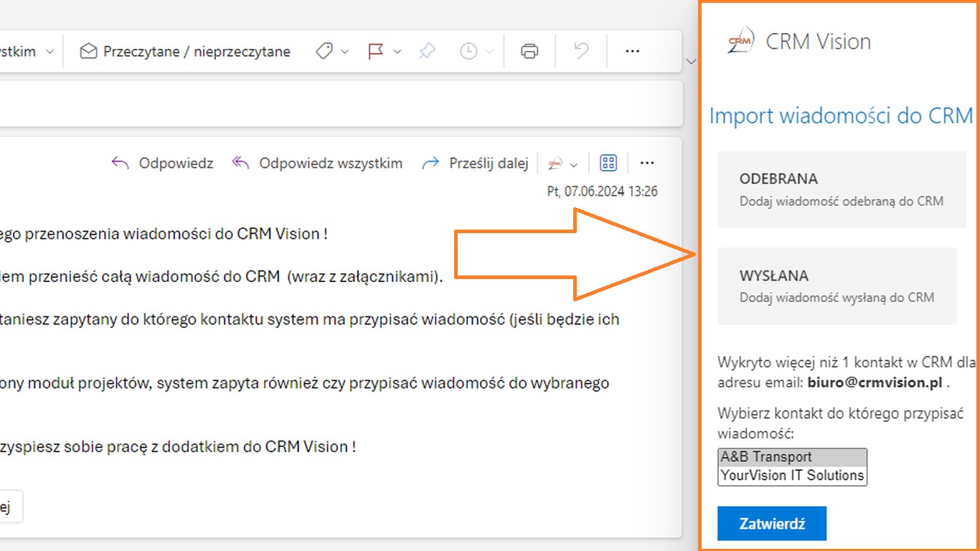Click Odpowiedz wszystkim reply-all button
The height and width of the screenshot is (551, 980).
point(316,164)
